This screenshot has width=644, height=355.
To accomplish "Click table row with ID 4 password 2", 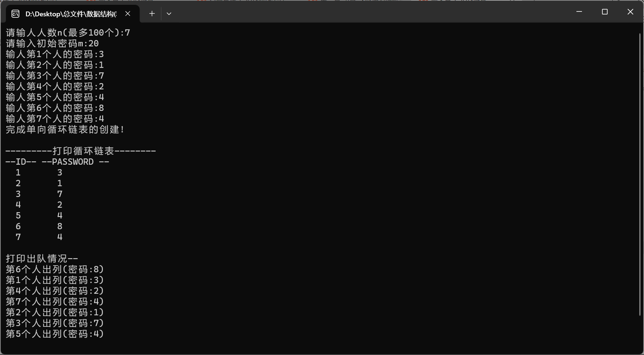I will 39,205.
